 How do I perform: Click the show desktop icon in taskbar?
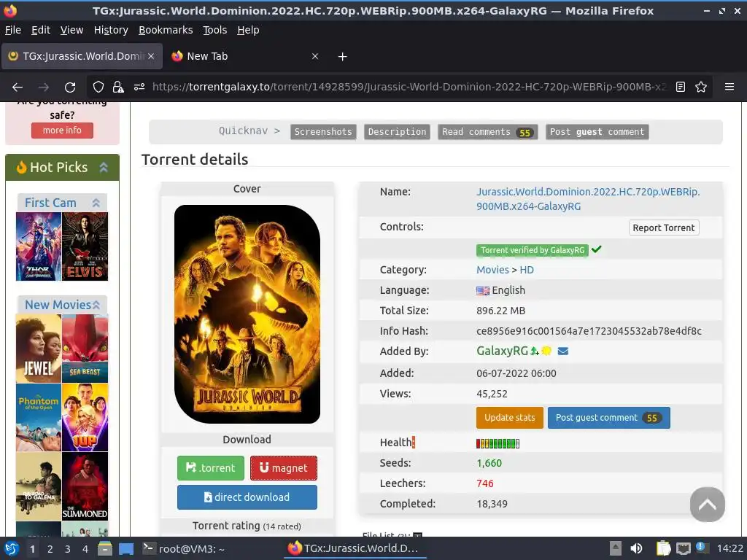coord(126,548)
